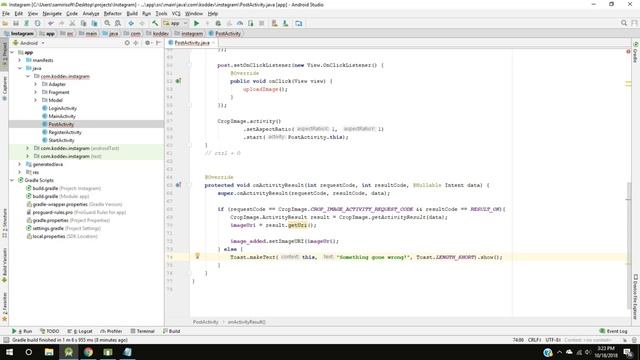Image resolution: width=640 pixels, height=360 pixels.
Task: Open the Refactor menu
Action: (x=113, y=13)
